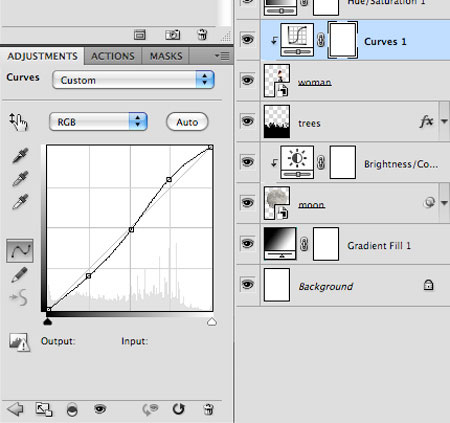450x423 pixels.
Task: Select the lower shadows curve control point
Action: click(88, 276)
